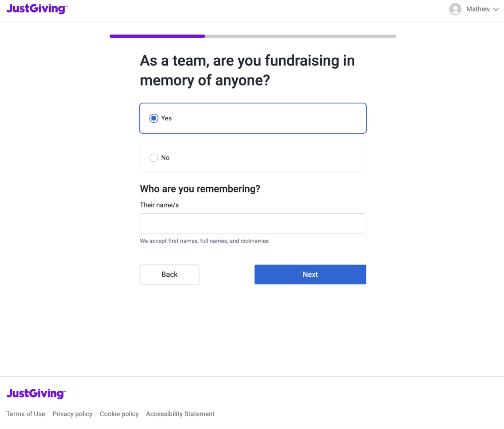Click the No option label text
Image resolution: width=504 pixels, height=429 pixels.
click(x=165, y=157)
